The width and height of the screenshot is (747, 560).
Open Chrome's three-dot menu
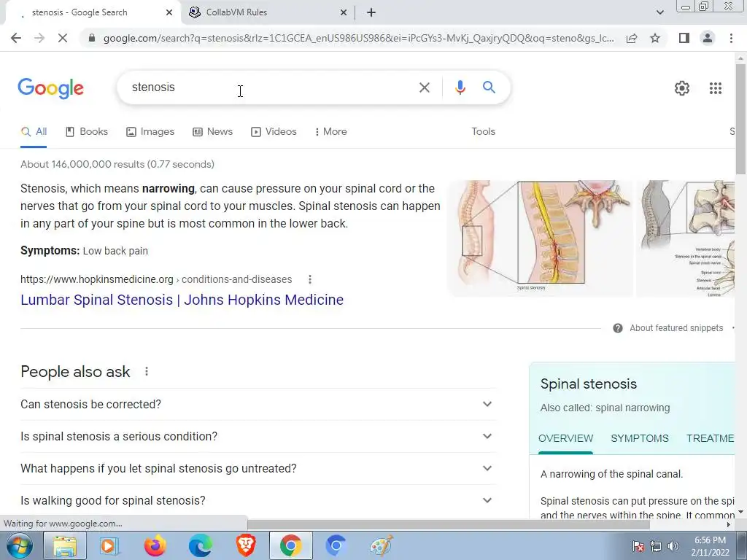(731, 38)
